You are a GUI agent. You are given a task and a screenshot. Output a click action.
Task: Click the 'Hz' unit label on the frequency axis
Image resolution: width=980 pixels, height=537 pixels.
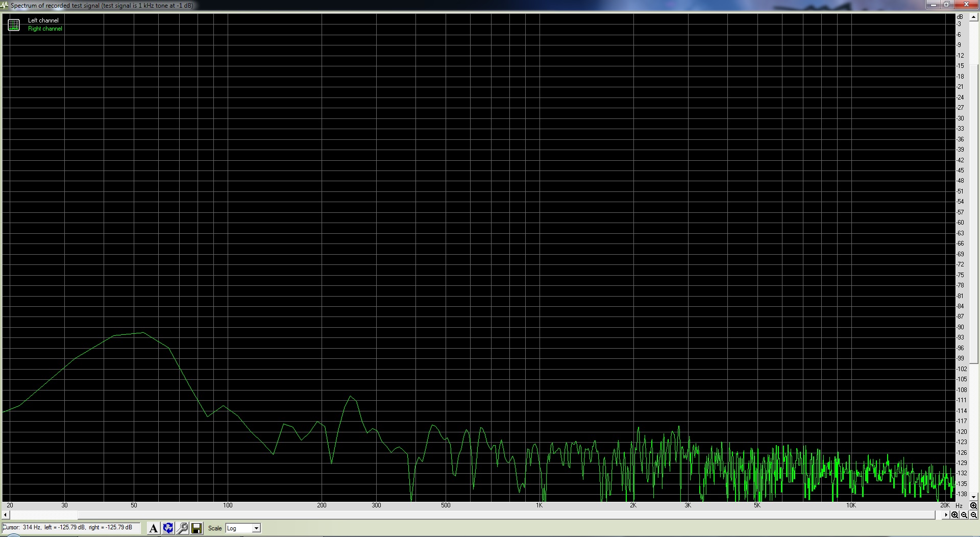pos(959,505)
